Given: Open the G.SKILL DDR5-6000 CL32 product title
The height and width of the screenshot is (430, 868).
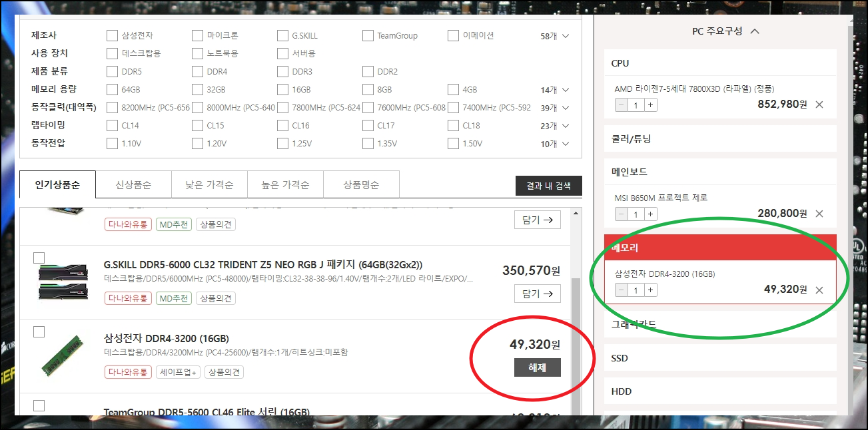Looking at the screenshot, I should tap(263, 265).
